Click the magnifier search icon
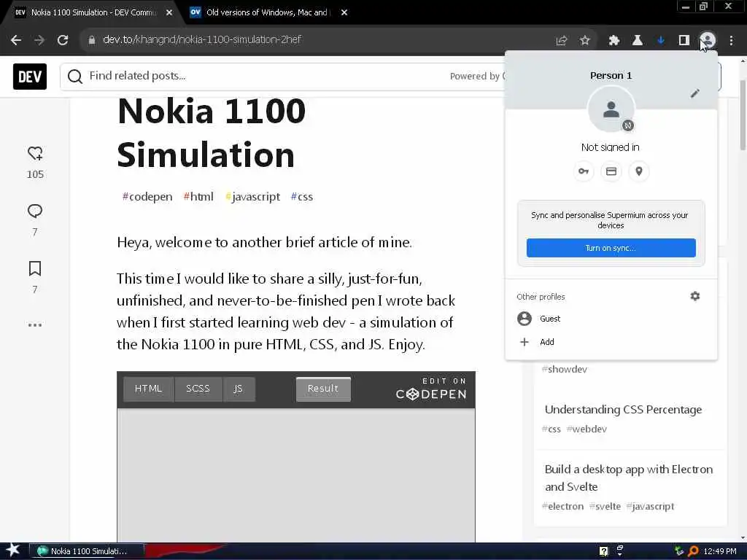 click(75, 76)
